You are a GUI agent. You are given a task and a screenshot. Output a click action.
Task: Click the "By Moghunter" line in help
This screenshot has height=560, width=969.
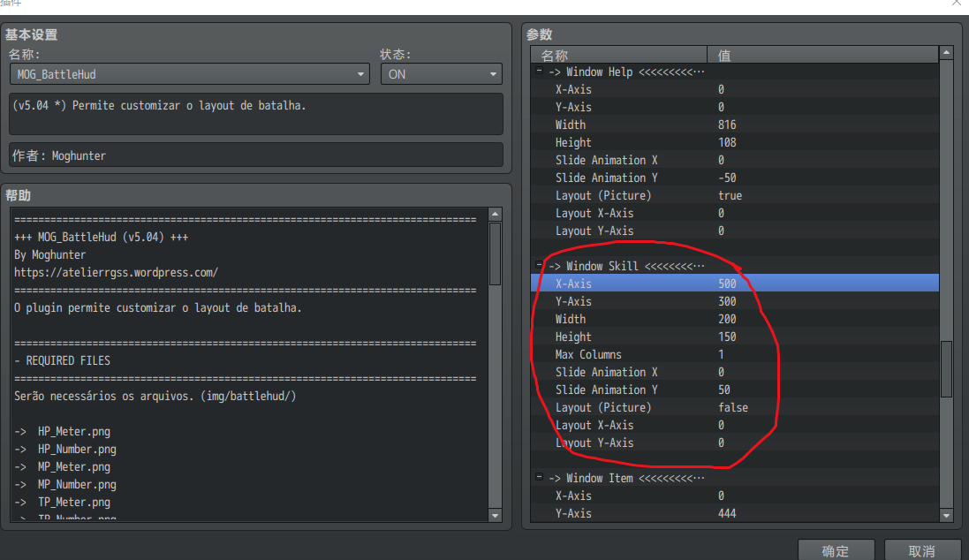pyautogui.click(x=50, y=254)
